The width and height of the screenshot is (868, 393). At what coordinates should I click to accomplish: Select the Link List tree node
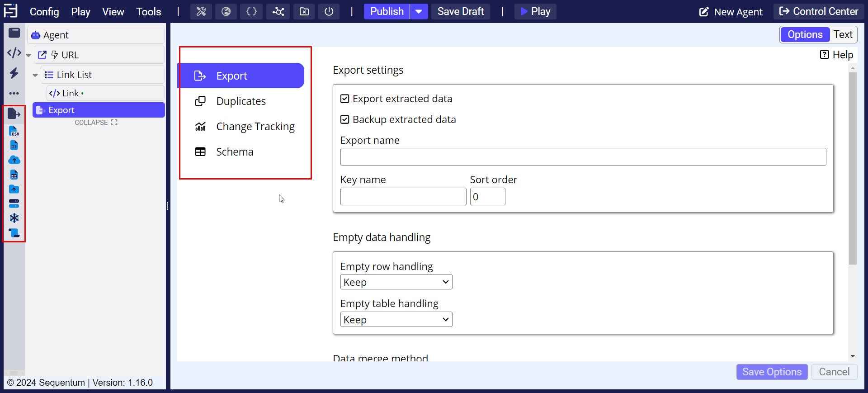pyautogui.click(x=103, y=75)
